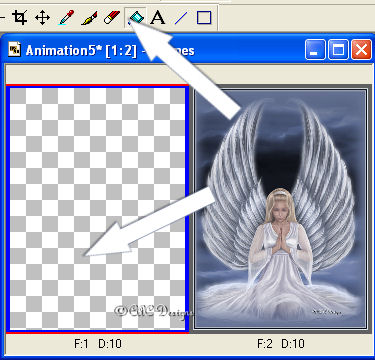Select the Rectangle shape tool
The height and width of the screenshot is (360, 375).
point(204,18)
